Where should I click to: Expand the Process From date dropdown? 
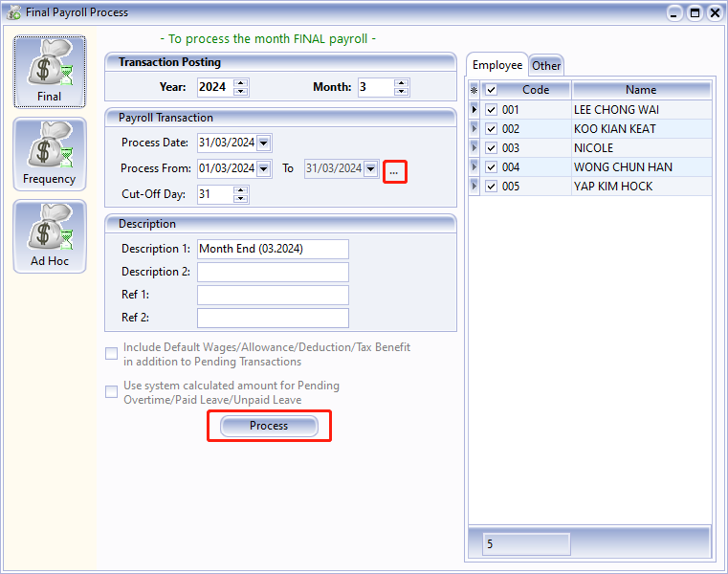[x=264, y=168]
